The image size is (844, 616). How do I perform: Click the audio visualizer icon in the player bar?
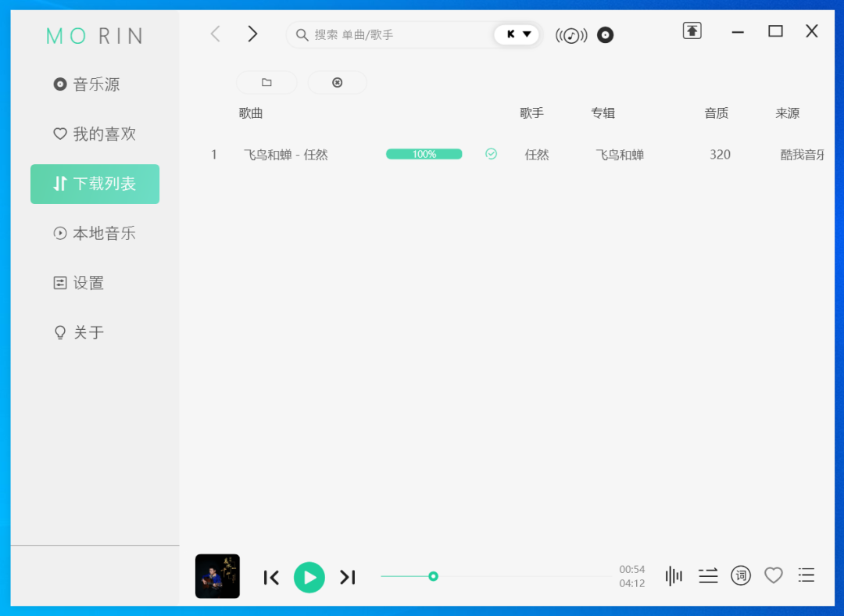coord(674,575)
